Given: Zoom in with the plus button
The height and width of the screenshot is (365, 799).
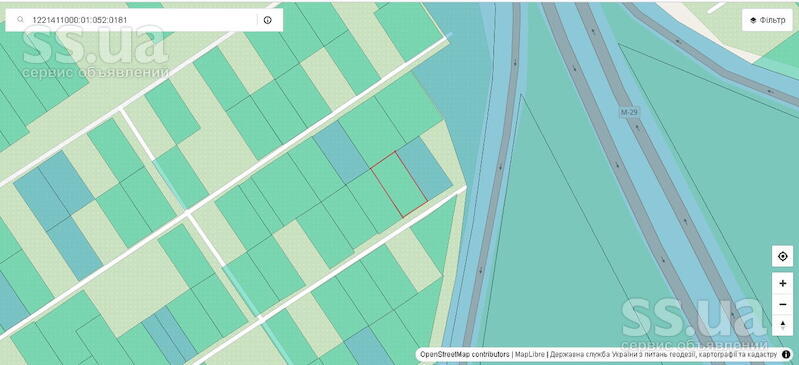Looking at the screenshot, I should [x=783, y=283].
